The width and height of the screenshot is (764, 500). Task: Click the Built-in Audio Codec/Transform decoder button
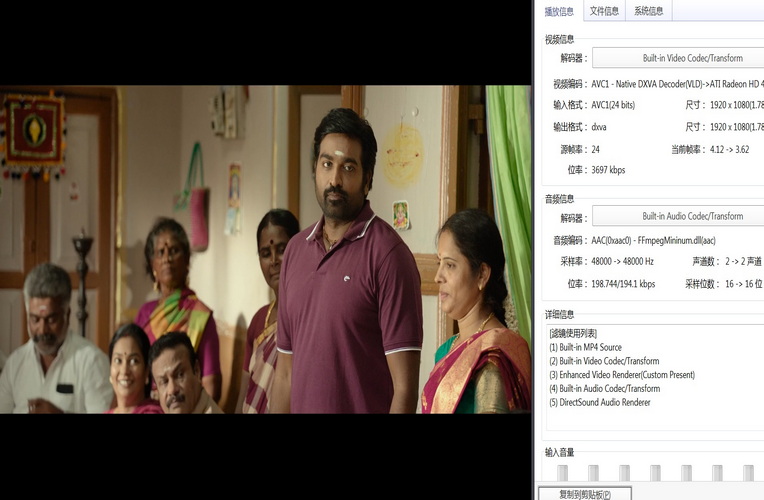point(678,216)
